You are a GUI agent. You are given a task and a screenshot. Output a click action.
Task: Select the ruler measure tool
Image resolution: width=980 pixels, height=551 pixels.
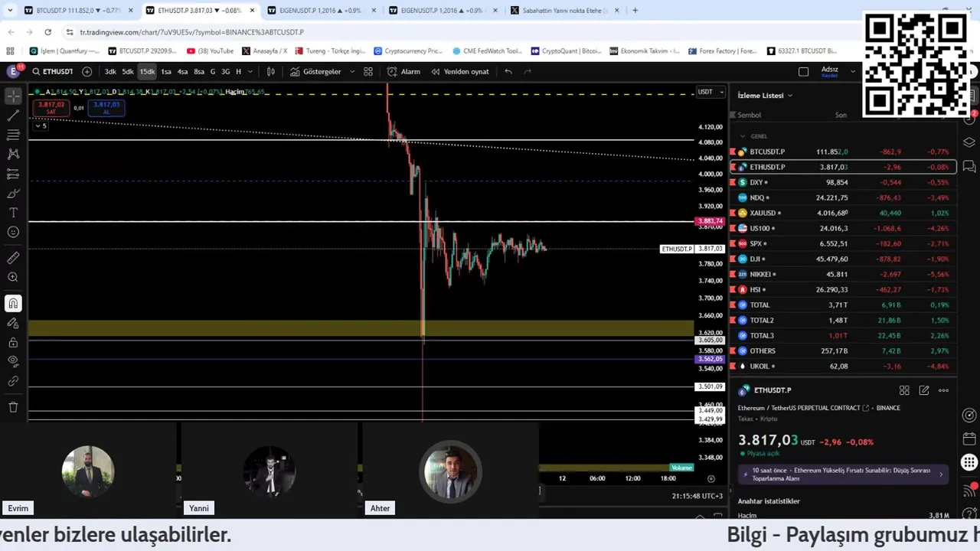pos(13,258)
